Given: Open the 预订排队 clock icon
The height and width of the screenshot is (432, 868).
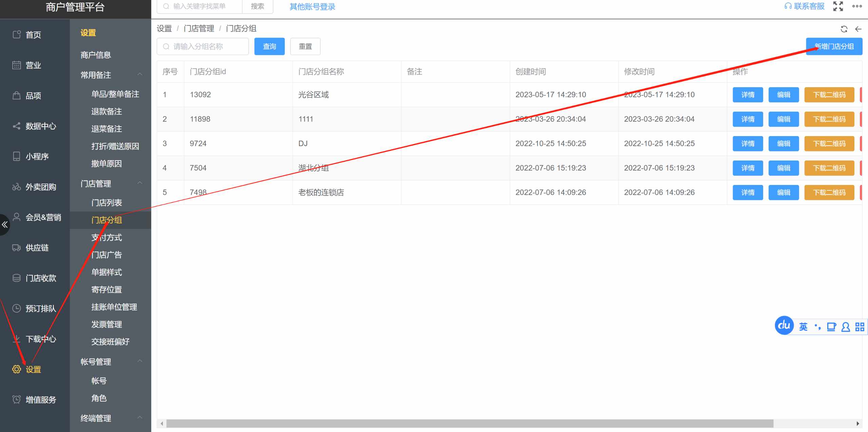Looking at the screenshot, I should click(17, 308).
